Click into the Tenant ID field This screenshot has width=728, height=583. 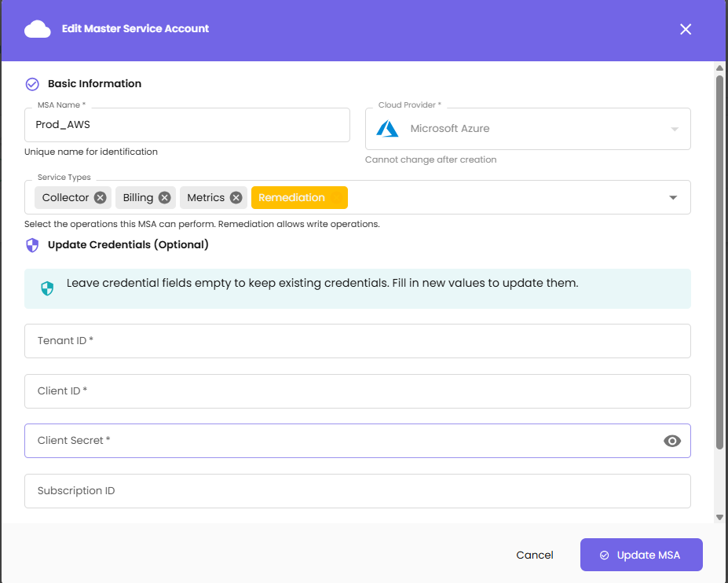click(357, 341)
